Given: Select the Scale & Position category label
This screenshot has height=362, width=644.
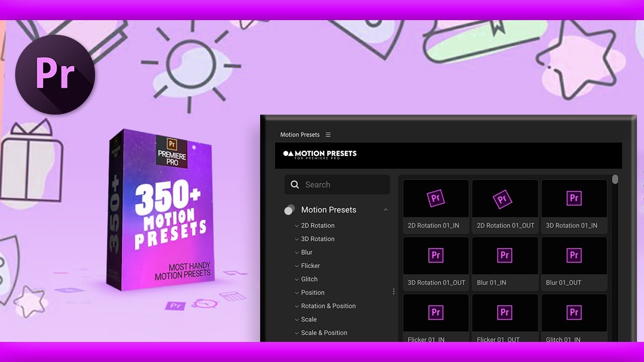Looking at the screenshot, I should [x=324, y=333].
